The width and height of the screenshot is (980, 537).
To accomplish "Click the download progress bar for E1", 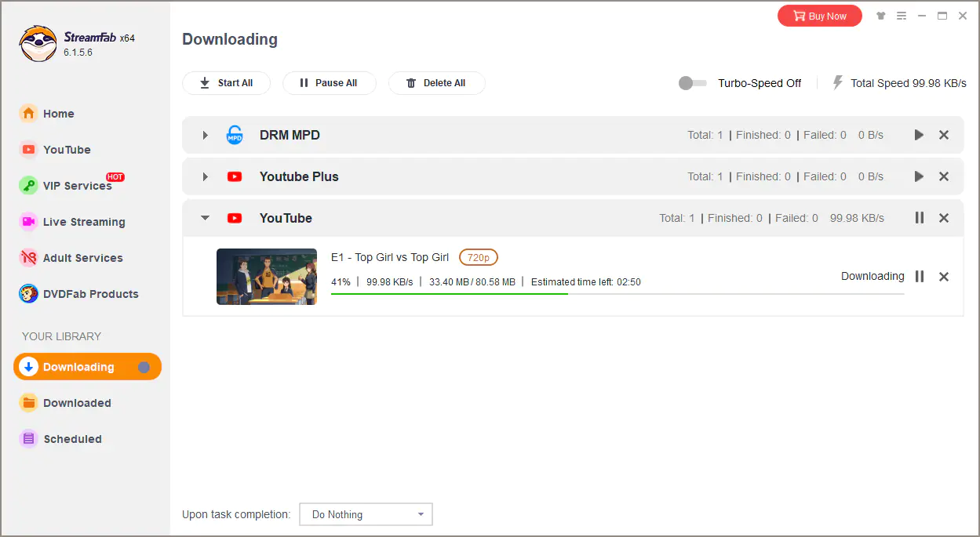I will pyautogui.click(x=617, y=294).
